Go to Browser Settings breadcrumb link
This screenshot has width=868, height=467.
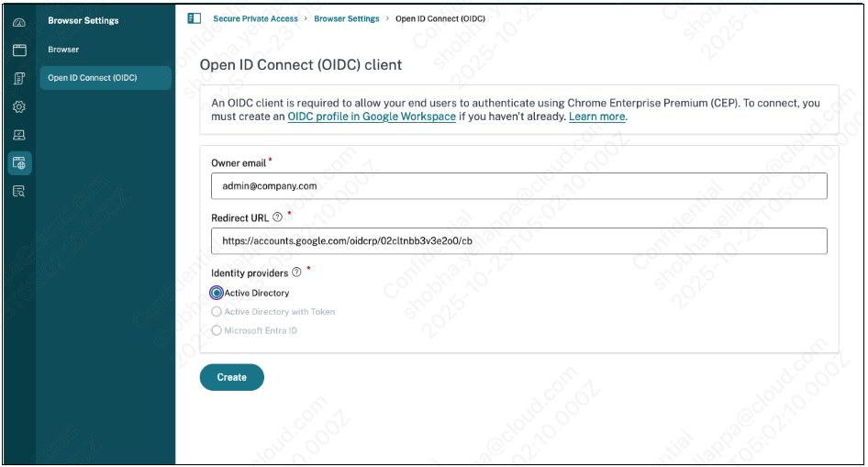coord(347,19)
